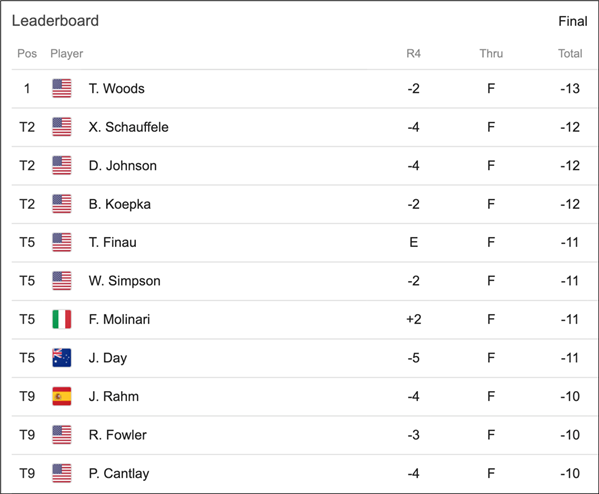This screenshot has width=599, height=494.
Task: Click the US flag beside T. Woods
Action: point(62,88)
